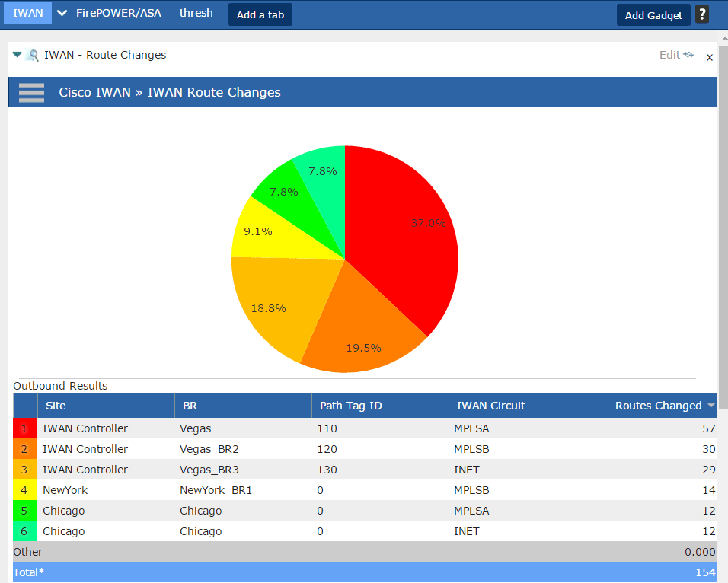Click the routes changed value 30
728x583 pixels.
[708, 449]
